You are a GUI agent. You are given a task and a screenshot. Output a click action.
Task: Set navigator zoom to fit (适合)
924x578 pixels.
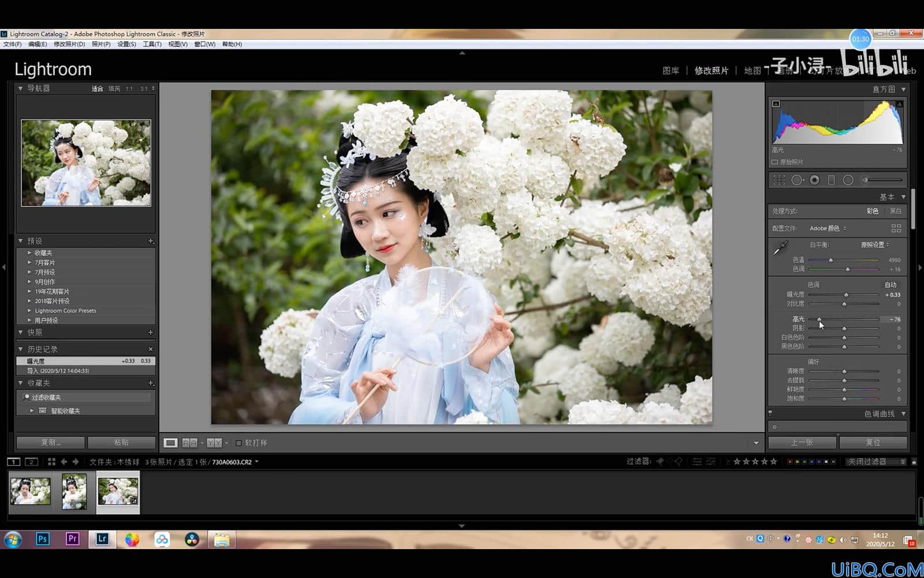click(97, 88)
